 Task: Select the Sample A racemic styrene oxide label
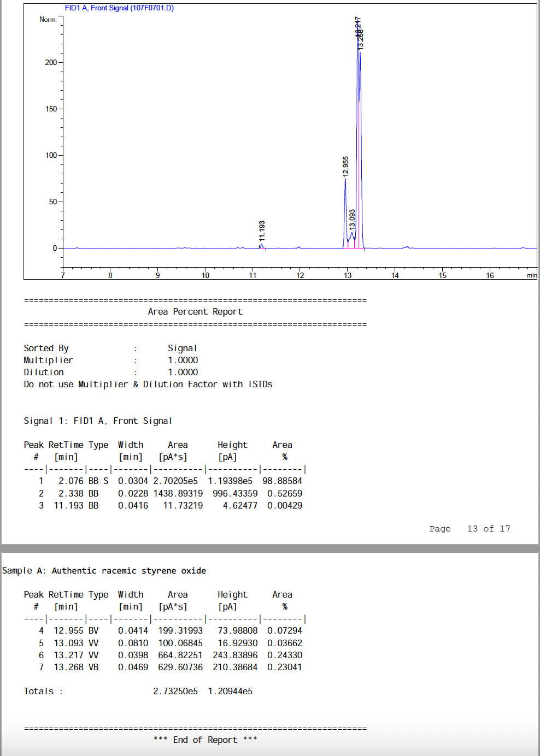coord(104,570)
